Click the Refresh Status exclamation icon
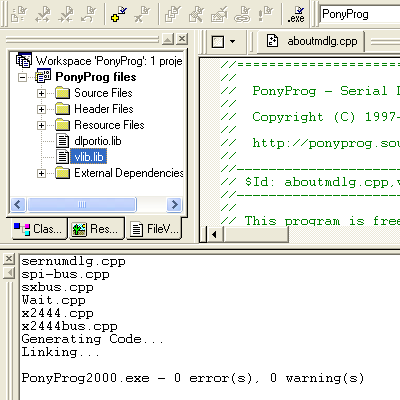 [266, 14]
